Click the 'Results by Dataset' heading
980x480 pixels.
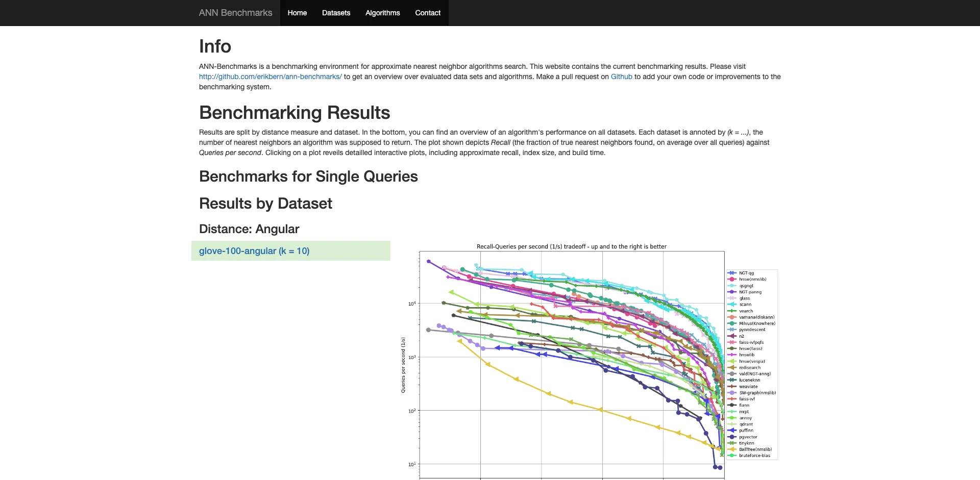point(265,204)
